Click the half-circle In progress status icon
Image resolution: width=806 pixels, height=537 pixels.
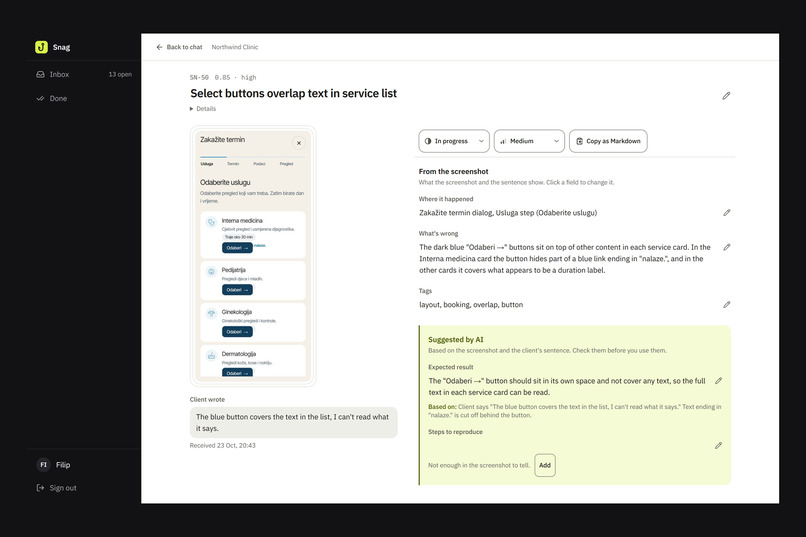[428, 141]
